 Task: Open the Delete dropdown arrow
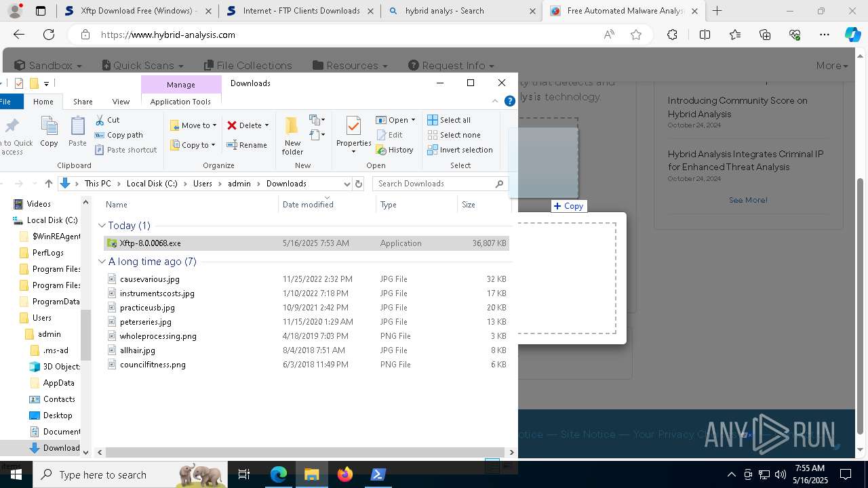(x=267, y=125)
